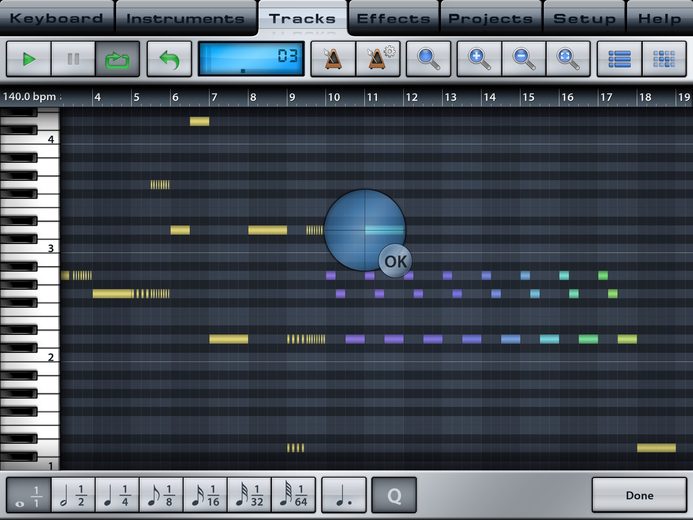Open the Keyboard tab
The image size is (693, 520).
tap(56, 19)
